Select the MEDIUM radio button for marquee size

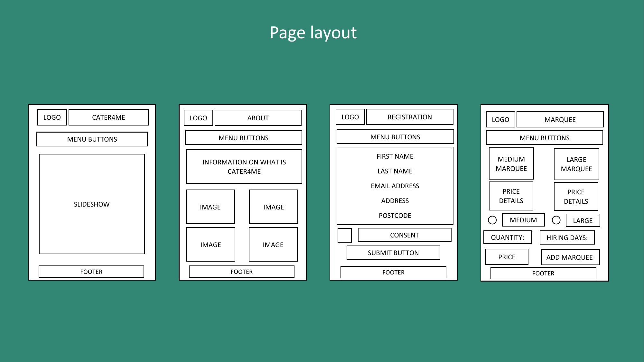(x=493, y=220)
